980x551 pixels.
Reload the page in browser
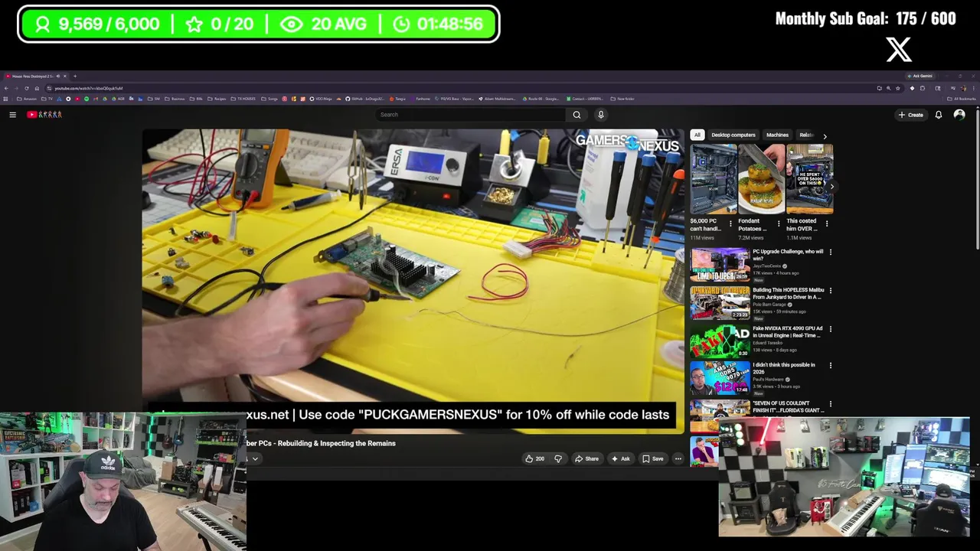point(27,88)
